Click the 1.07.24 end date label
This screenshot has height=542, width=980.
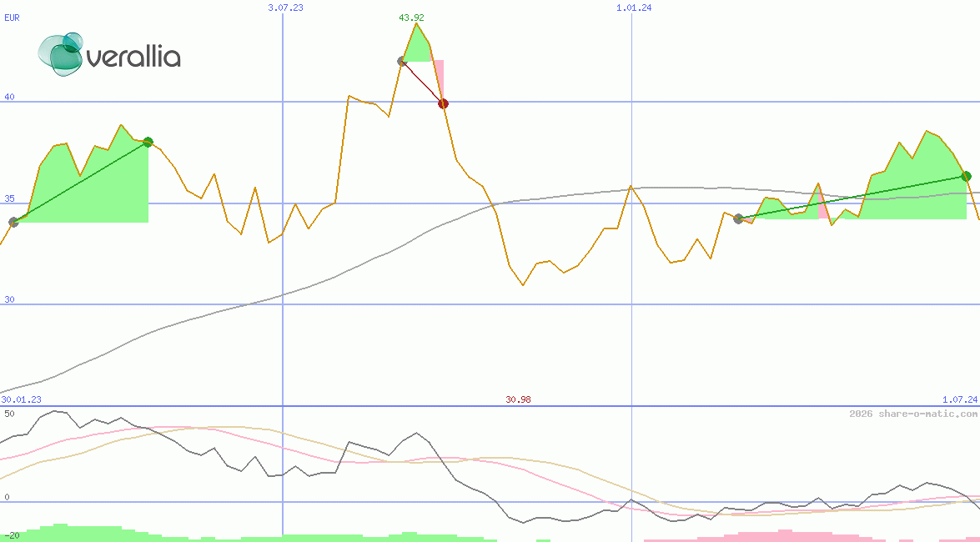point(959,400)
